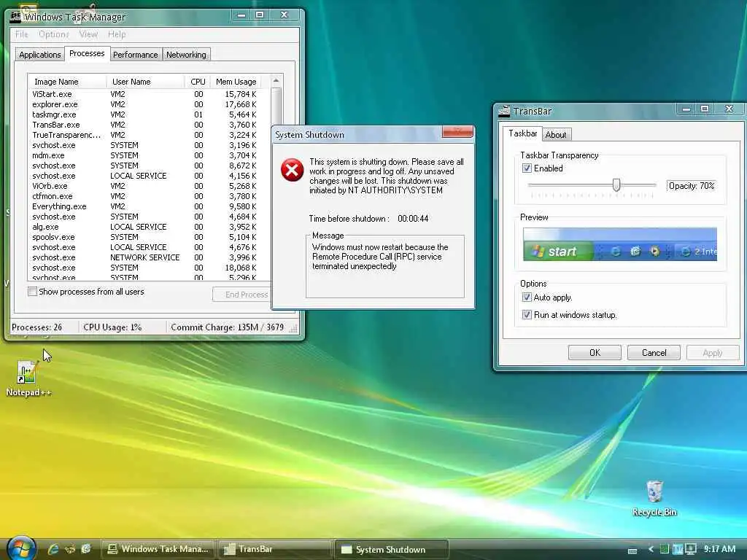Image resolution: width=747 pixels, height=560 pixels.
Task: Select the ViOrb.exe process row
Action: pyautogui.click(x=149, y=186)
